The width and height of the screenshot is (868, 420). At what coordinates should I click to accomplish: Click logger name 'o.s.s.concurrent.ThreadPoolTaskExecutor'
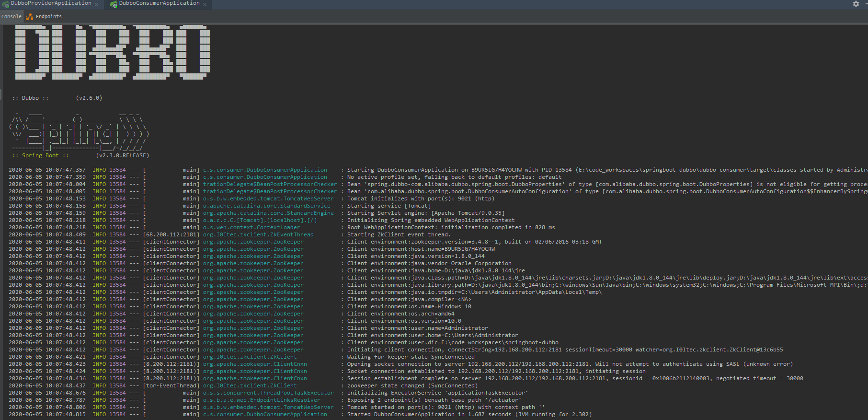268,393
